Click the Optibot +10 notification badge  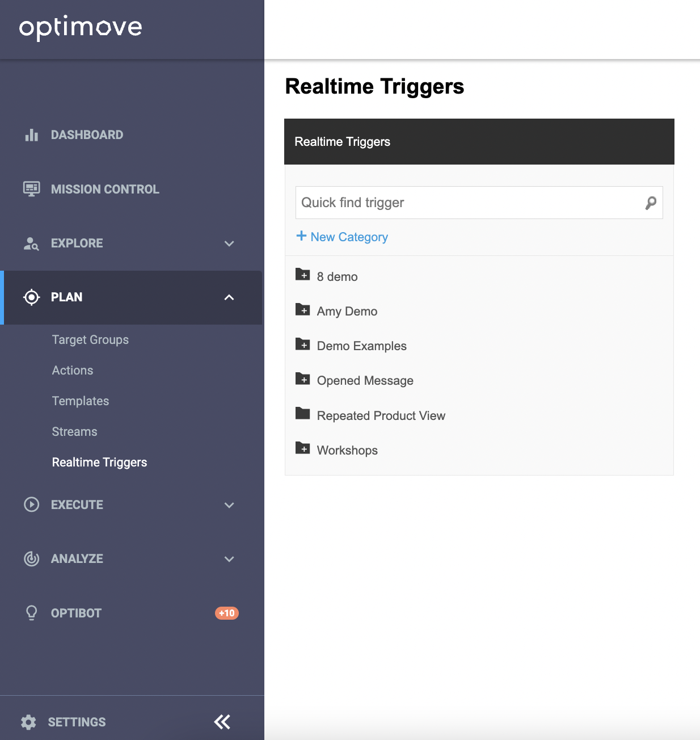tap(227, 613)
